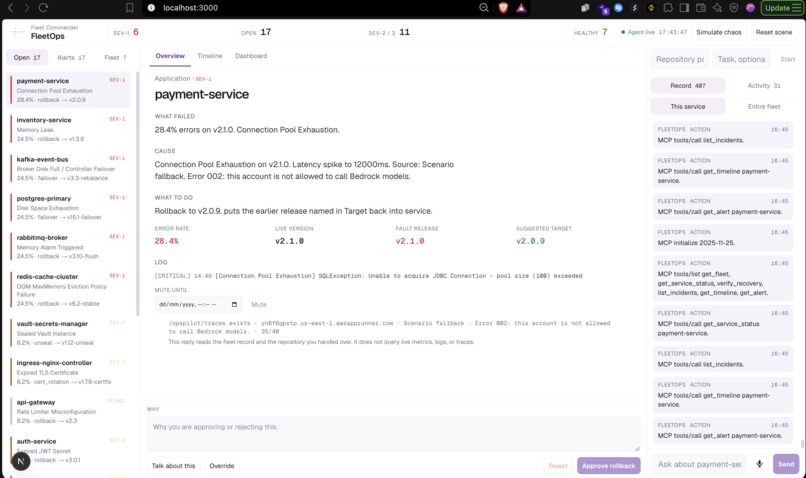Viewport: 806px width, 478px height.
Task: Click the FleetOps logo icon
Action: (x=18, y=32)
